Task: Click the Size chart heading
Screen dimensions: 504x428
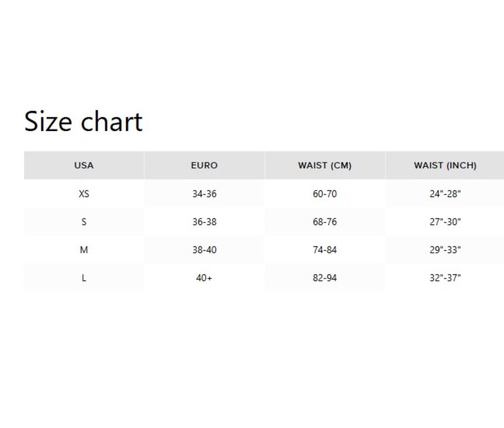Action: (x=83, y=122)
